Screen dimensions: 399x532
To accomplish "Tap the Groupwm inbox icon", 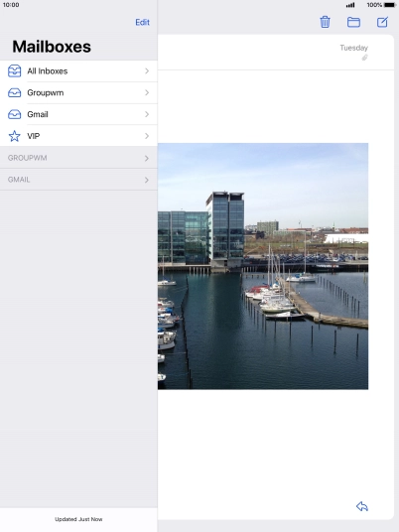I will [x=14, y=92].
